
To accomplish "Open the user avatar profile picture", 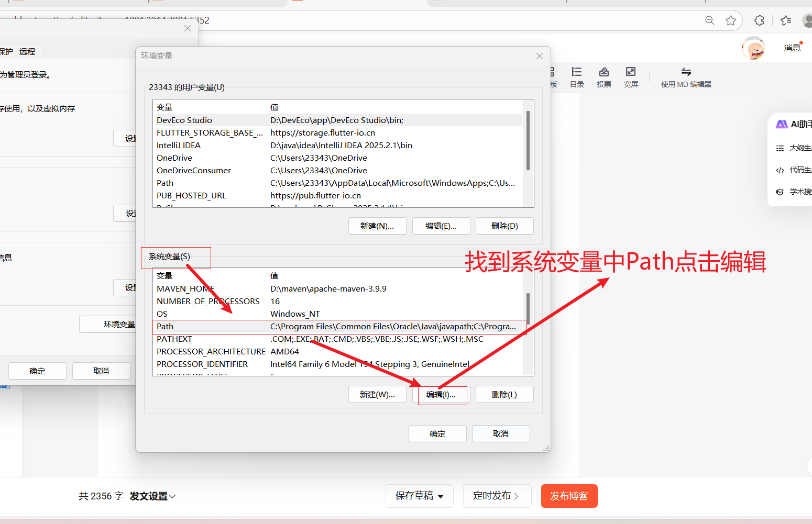I will pyautogui.click(x=753, y=48).
